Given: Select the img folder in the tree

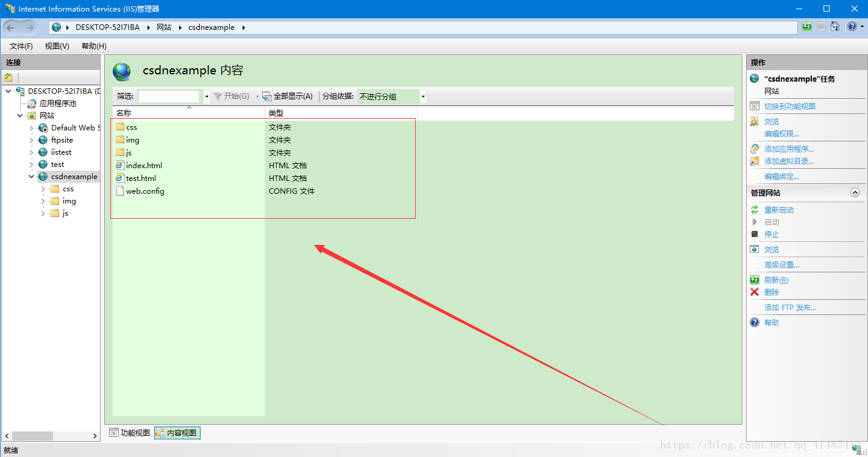Looking at the screenshot, I should click(x=69, y=201).
